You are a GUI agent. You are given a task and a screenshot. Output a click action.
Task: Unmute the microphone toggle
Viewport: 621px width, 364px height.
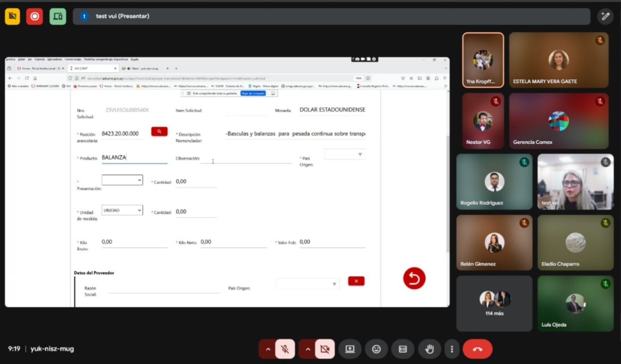pyautogui.click(x=285, y=349)
